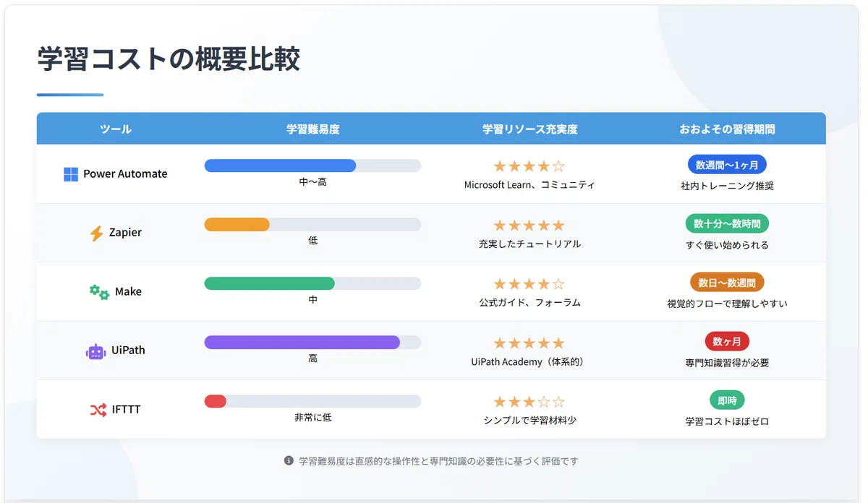The image size is (868, 503).
Task: Click the 数日〜数週間 badge
Action: (727, 283)
